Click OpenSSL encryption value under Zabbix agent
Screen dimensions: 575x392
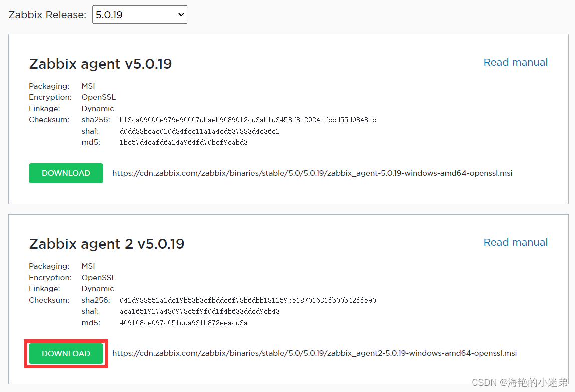coord(99,97)
